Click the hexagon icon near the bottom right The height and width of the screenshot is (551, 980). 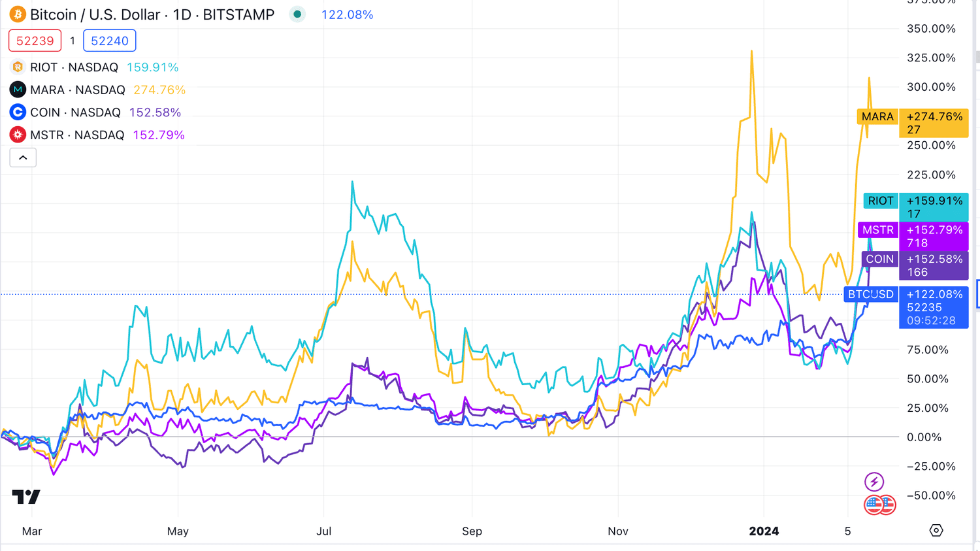[936, 531]
